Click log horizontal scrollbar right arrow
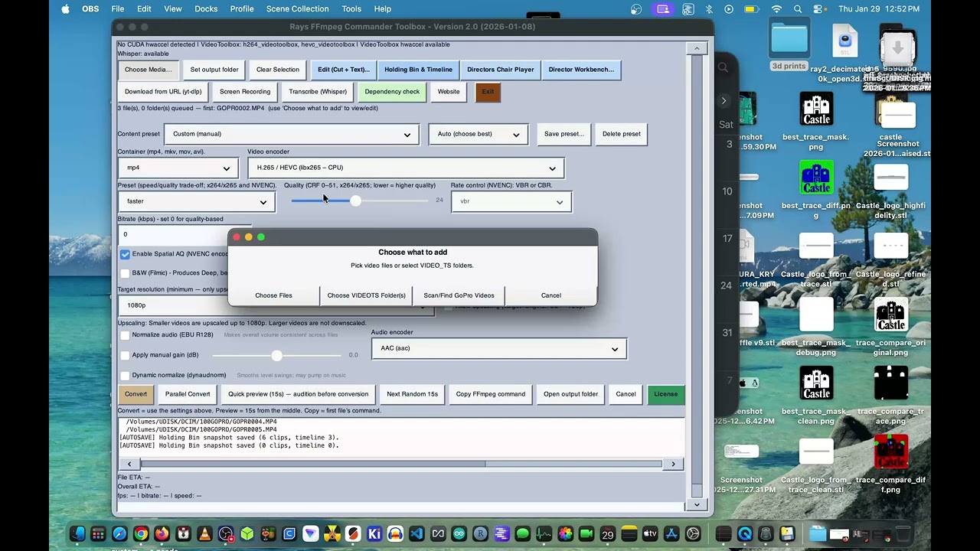The height and width of the screenshot is (551, 980). 673,464
